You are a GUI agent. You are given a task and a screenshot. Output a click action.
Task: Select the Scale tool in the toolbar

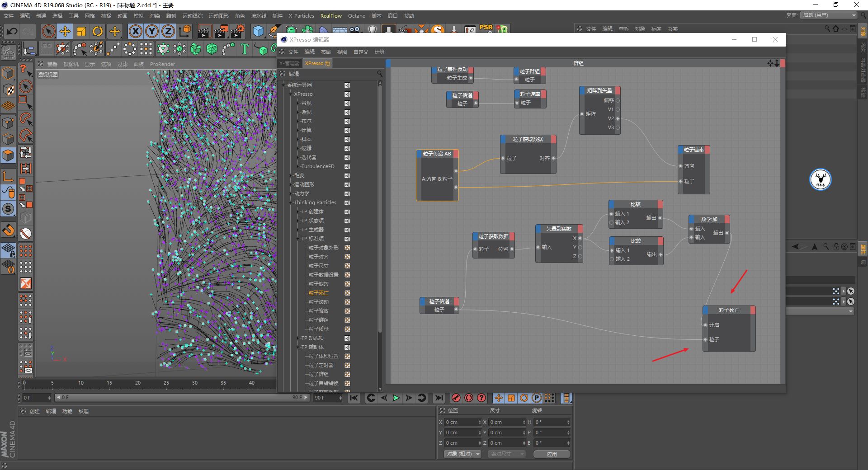point(80,31)
